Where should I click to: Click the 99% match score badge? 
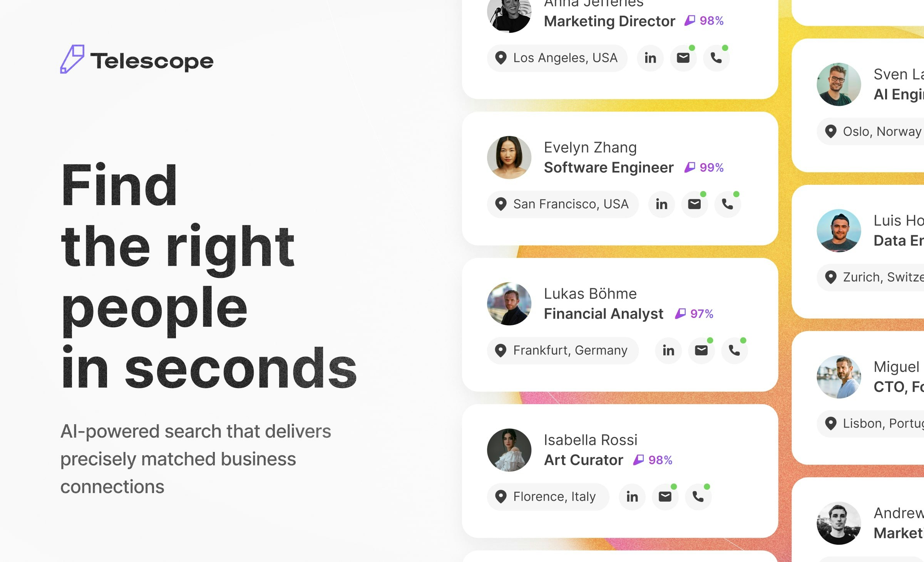point(704,167)
